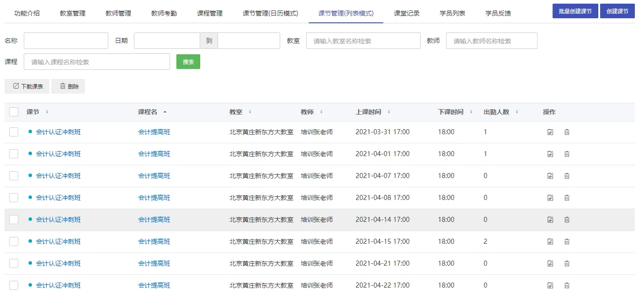
Task: Tick checkbox for the 2021-04-01 lesson row
Action: tap(14, 154)
